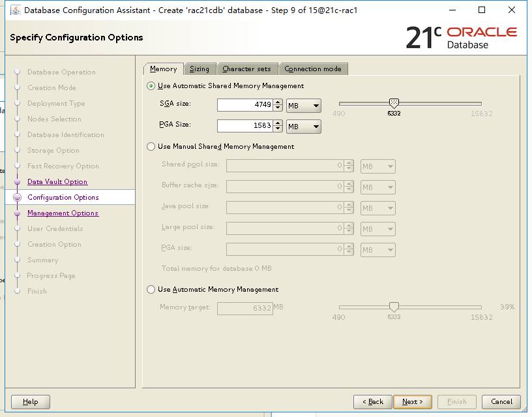The width and height of the screenshot is (532, 417).
Task: Click the SGA size input field
Action: click(x=245, y=105)
